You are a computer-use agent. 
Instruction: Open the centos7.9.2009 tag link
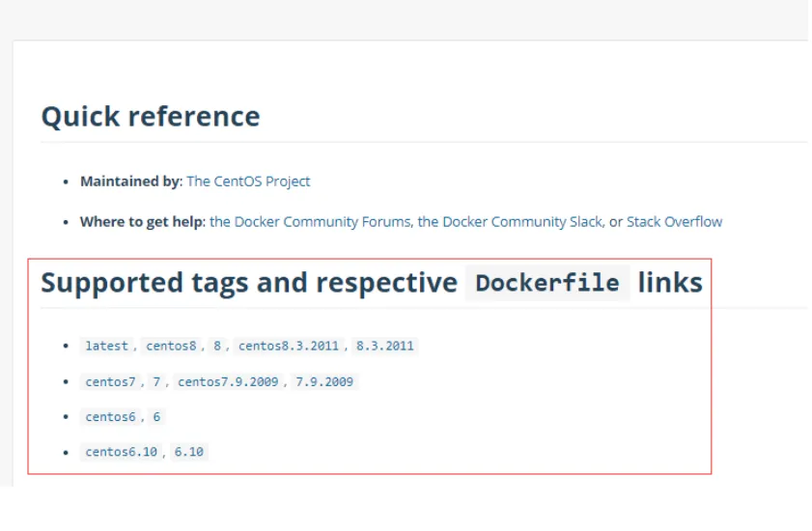[228, 381]
